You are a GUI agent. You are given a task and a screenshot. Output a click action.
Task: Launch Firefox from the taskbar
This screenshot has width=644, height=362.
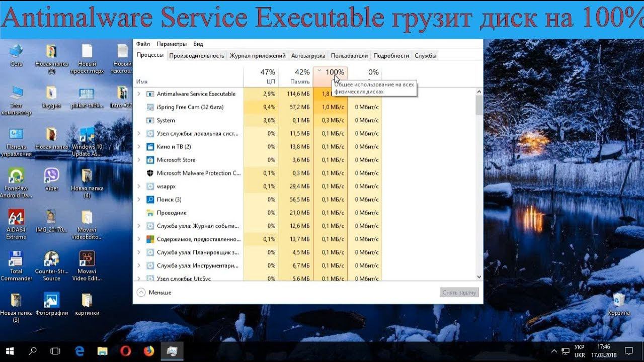coord(148,350)
